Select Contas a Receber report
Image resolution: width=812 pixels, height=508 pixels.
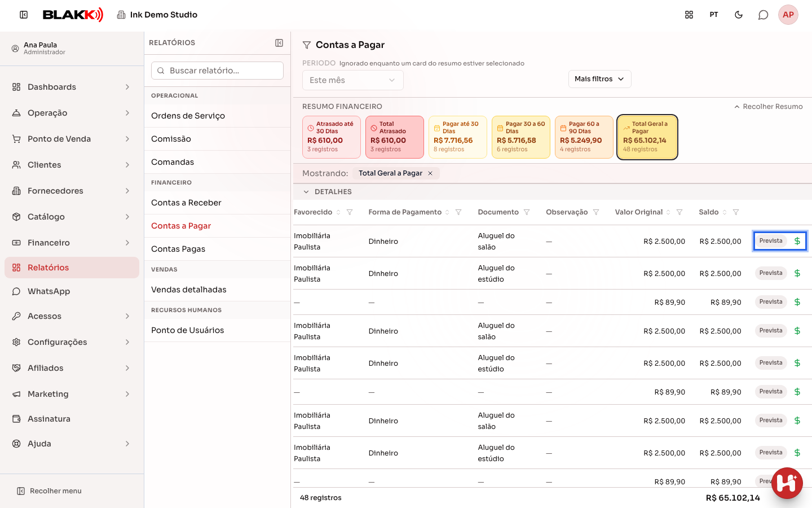[217, 203]
